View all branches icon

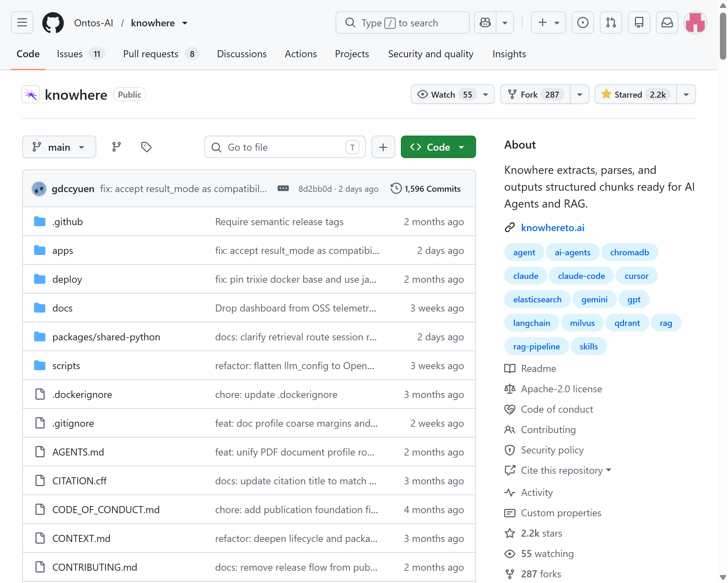point(116,147)
